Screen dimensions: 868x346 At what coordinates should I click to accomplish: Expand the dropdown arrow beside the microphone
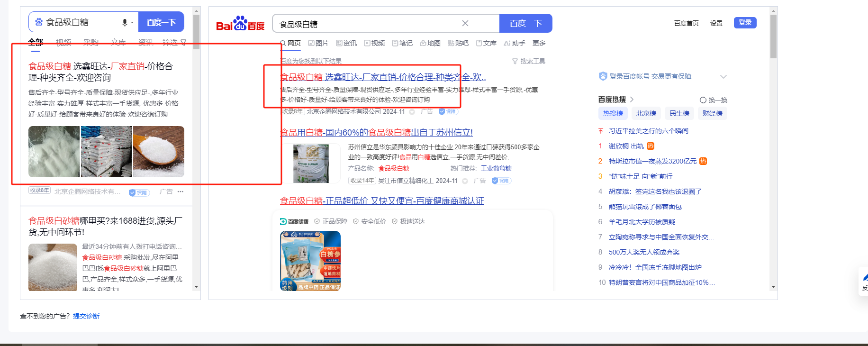point(132,22)
